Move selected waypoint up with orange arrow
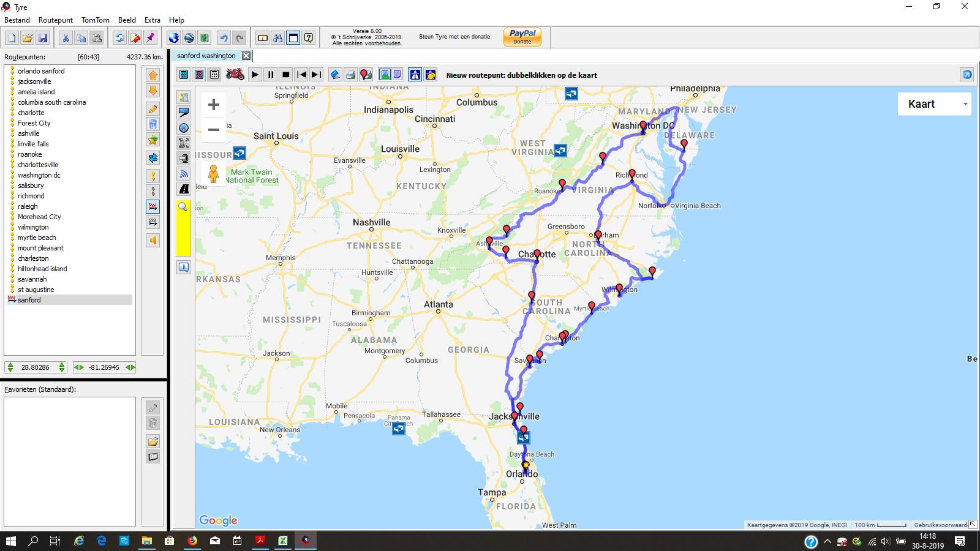Viewport: 980px width, 551px height. [153, 75]
